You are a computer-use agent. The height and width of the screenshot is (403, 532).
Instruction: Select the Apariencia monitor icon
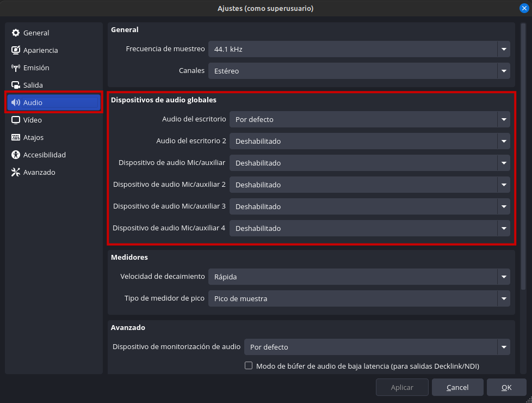pos(16,50)
